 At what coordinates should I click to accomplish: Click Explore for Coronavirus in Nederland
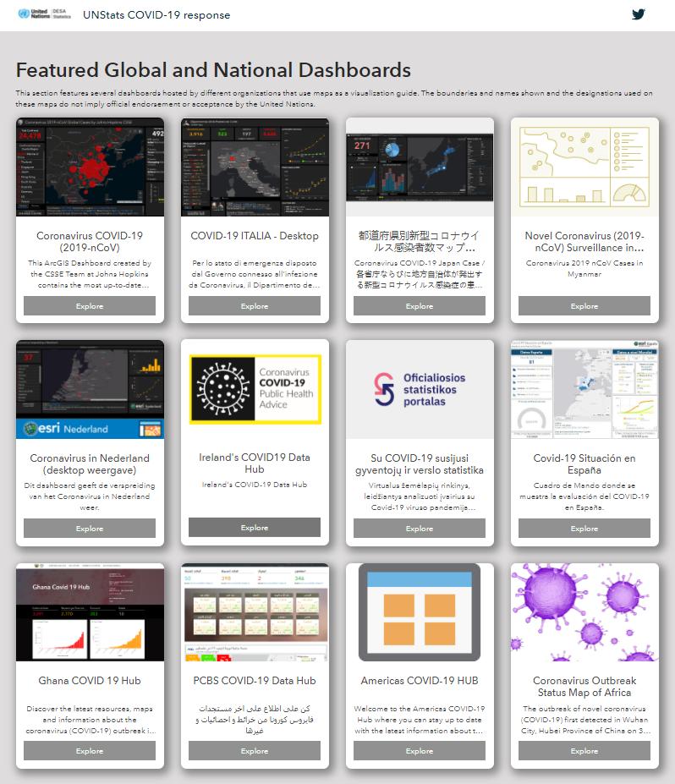click(90, 529)
